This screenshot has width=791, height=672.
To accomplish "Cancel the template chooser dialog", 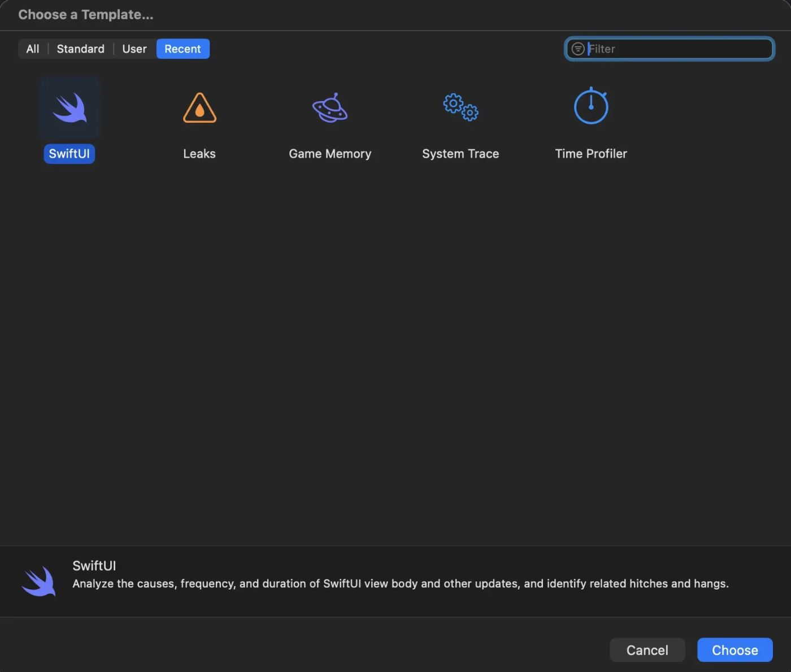I will tap(647, 650).
